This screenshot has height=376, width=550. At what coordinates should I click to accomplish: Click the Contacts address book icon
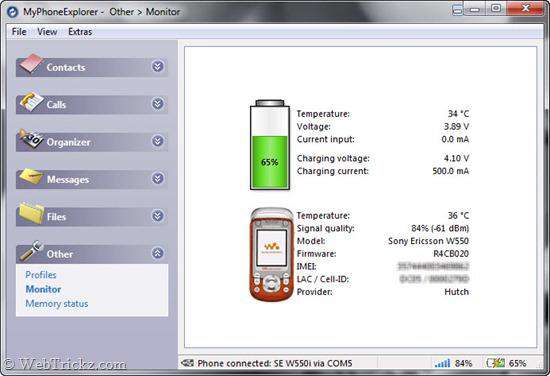click(x=31, y=63)
